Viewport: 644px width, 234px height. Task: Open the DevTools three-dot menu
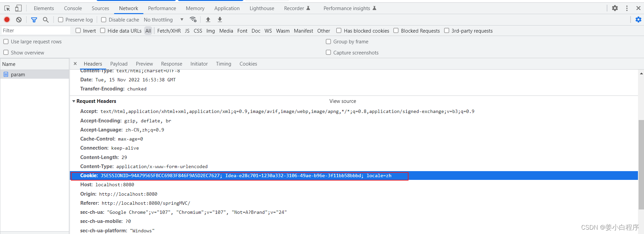pyautogui.click(x=627, y=8)
